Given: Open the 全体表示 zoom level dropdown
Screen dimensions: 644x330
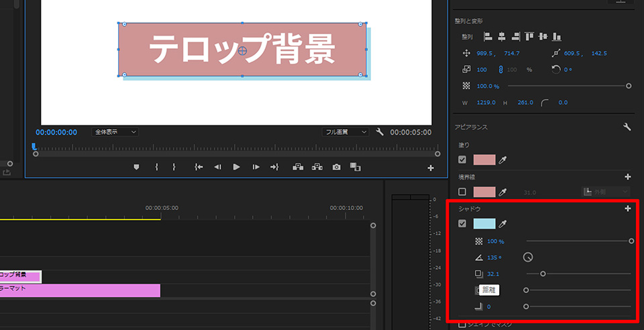Looking at the screenshot, I should point(115,132).
